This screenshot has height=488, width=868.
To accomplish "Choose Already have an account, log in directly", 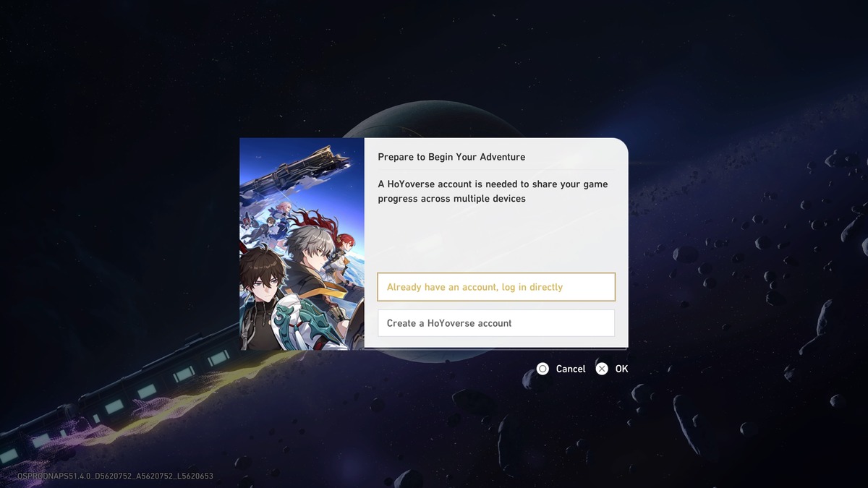I will (x=496, y=287).
